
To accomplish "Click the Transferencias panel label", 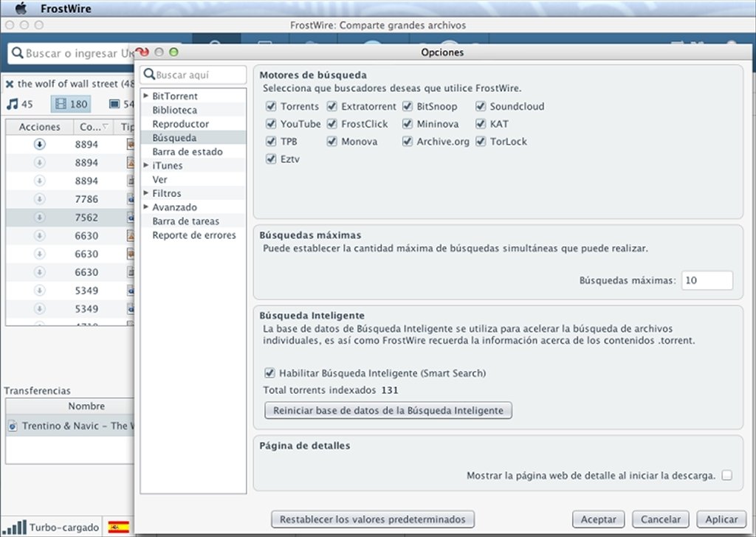I will pos(37,391).
